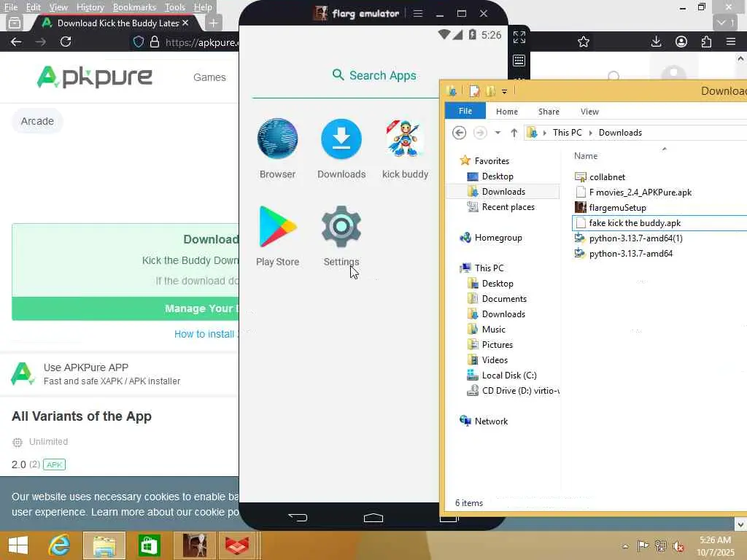Tap the emulator Android home button
This screenshot has height=560, width=747.
pyautogui.click(x=373, y=517)
